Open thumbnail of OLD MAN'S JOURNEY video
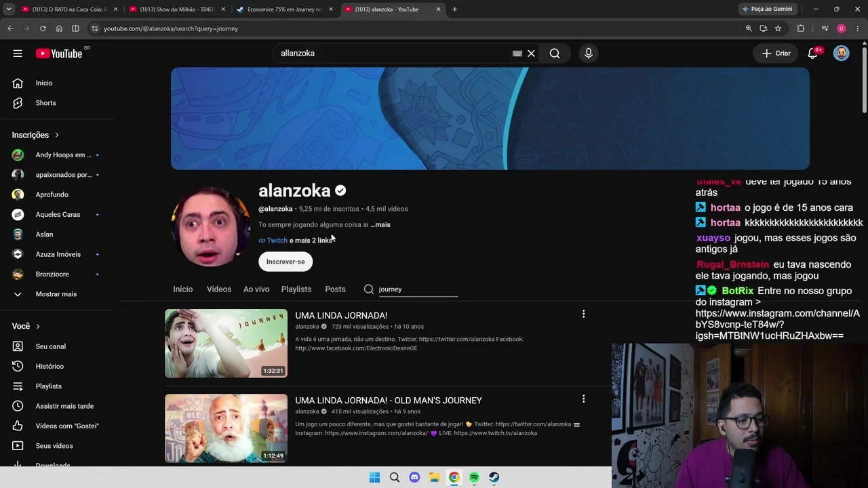This screenshot has height=488, width=868. (226, 428)
